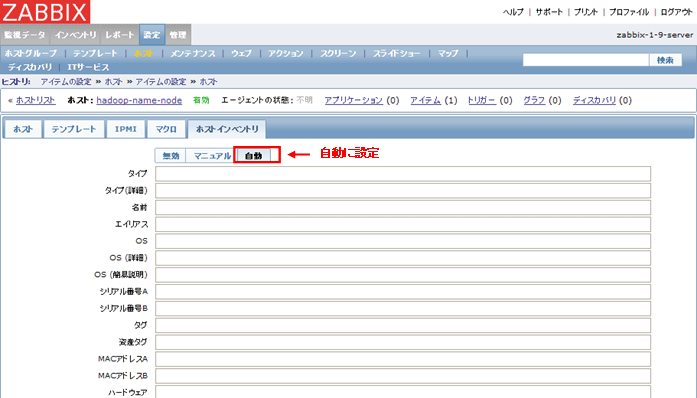Open the インベントリ main menu
The width and height of the screenshot is (697, 398).
76,35
